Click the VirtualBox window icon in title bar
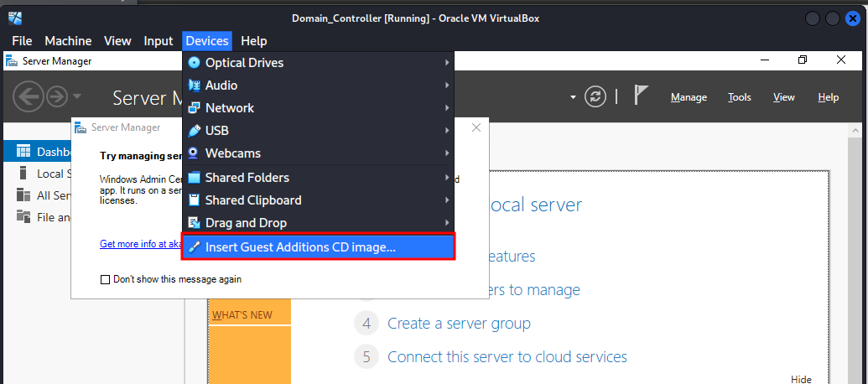Viewport: 868px width, 384px height. point(15,18)
